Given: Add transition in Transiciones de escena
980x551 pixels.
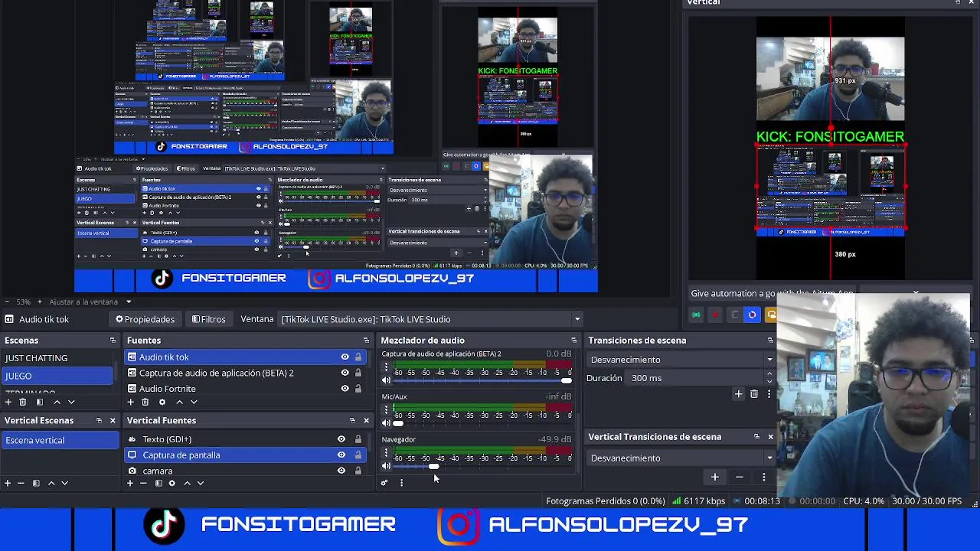Looking at the screenshot, I should pyautogui.click(x=738, y=394).
